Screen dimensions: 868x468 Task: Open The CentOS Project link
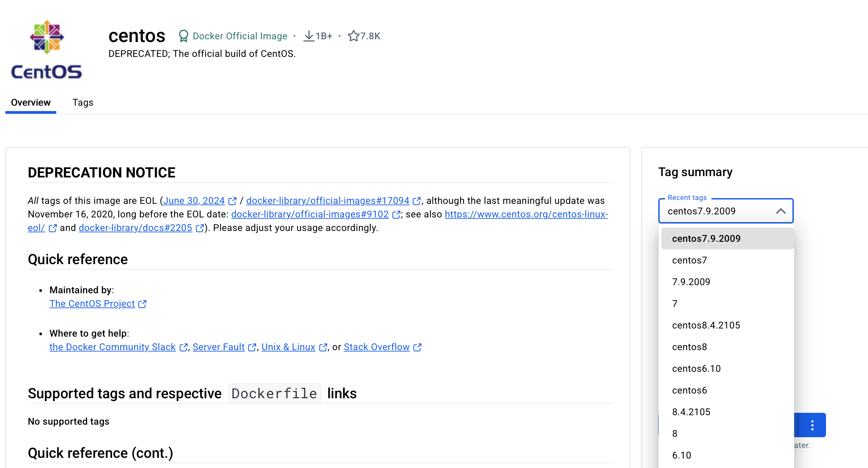click(x=92, y=303)
